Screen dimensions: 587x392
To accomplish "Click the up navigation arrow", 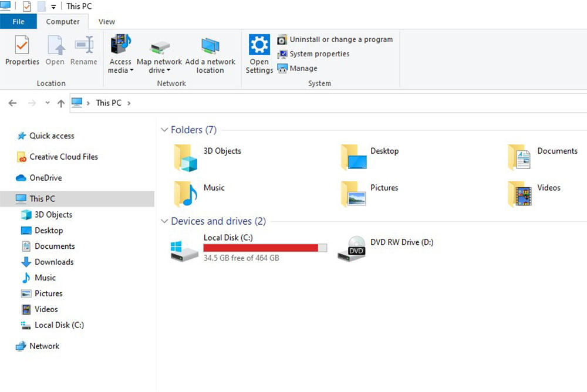I will pos(61,103).
